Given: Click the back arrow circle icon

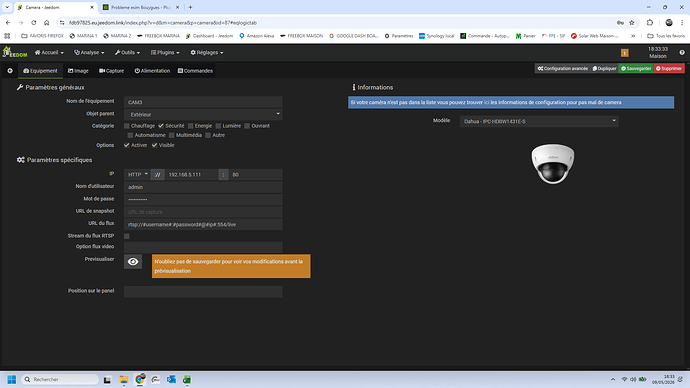Looking at the screenshot, I should [10, 70].
